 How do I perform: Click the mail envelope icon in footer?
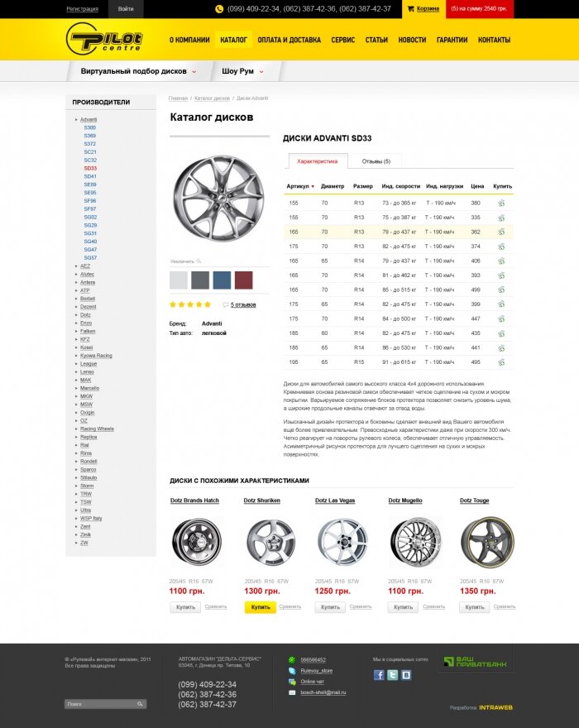[x=292, y=692]
